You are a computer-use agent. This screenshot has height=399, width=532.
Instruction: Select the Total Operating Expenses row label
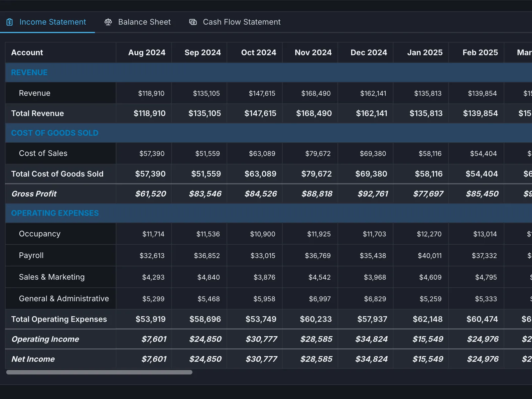point(59,319)
